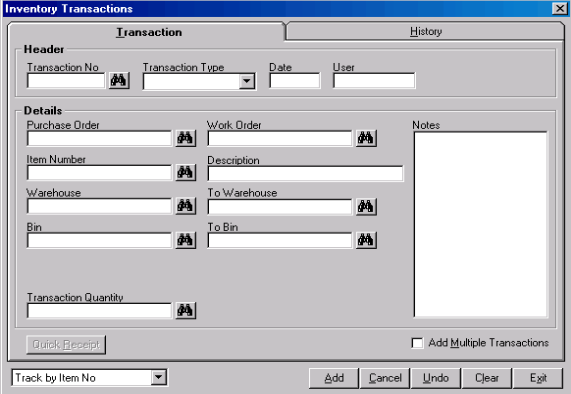The height and width of the screenshot is (394, 571).
Task: Open the Item Number lookup binoculars
Action: [185, 172]
